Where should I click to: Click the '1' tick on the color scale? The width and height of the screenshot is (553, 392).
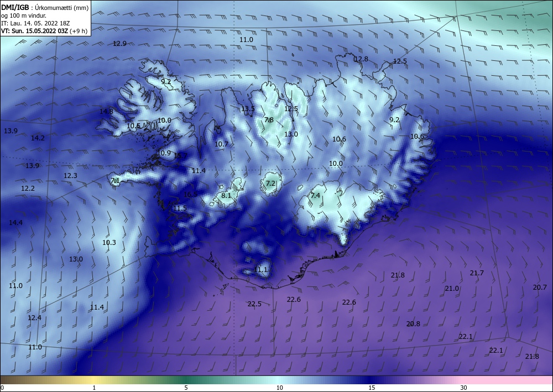[94, 388]
